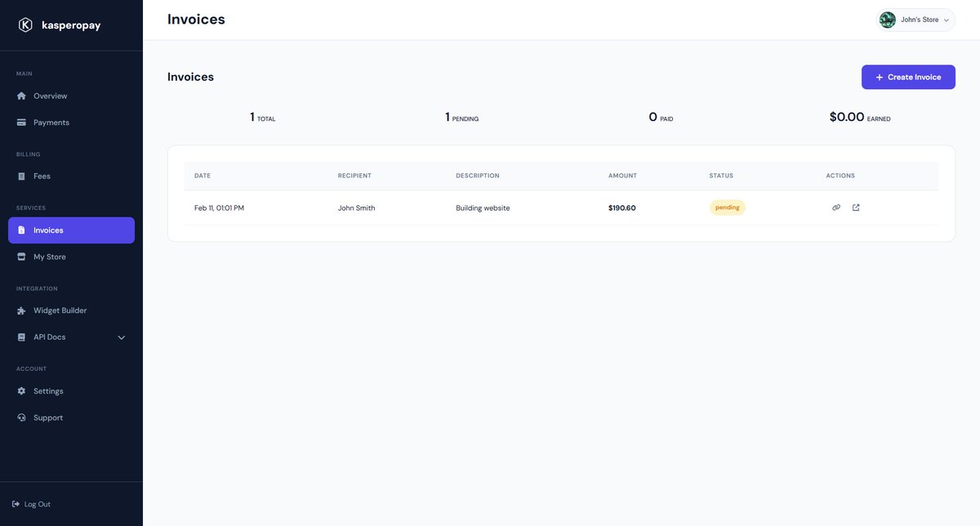Open John Smith invoice in new tab
This screenshot has height=526, width=980.
tap(856, 207)
